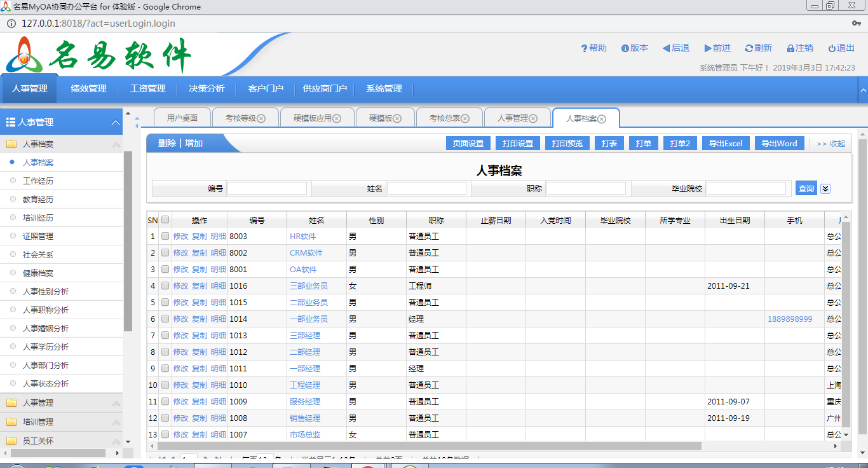This screenshot has height=468, width=868.
Task: Close the 考核等级 tab with its X
Action: 261,118
